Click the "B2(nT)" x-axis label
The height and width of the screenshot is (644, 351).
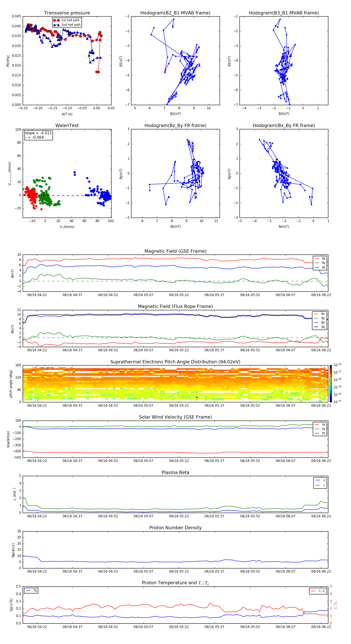coord(175,114)
